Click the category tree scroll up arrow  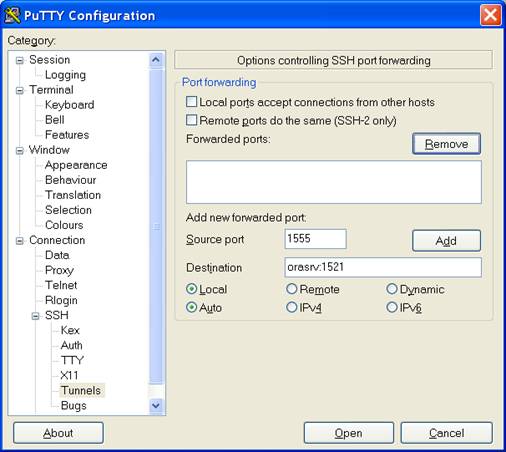[156, 60]
